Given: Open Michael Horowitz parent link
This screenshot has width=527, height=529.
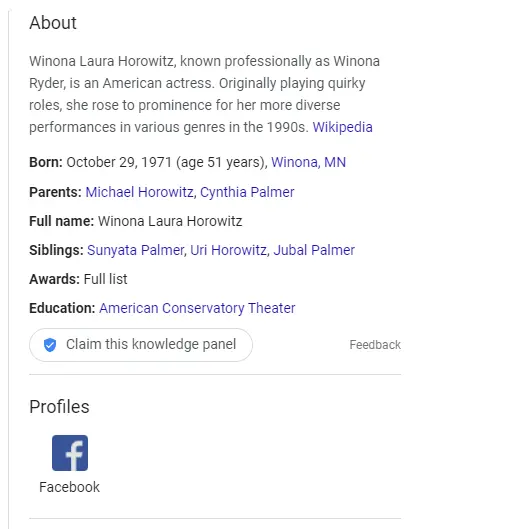Looking at the screenshot, I should click(139, 192).
